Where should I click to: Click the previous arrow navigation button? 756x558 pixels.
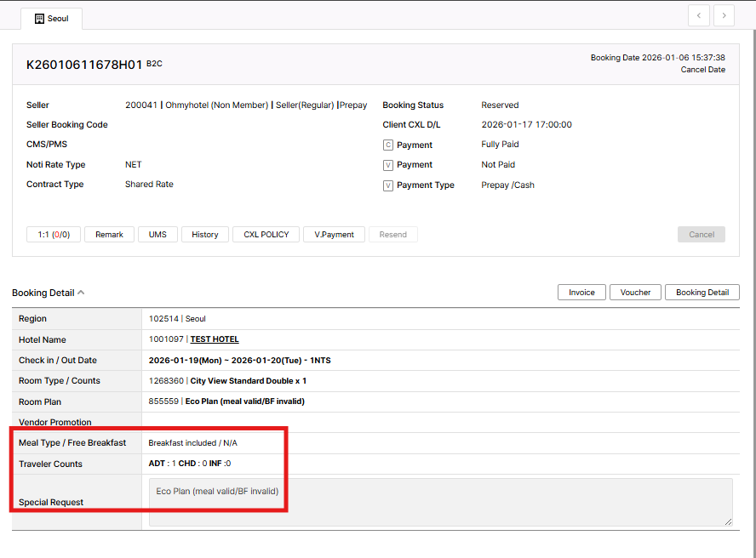click(x=699, y=15)
